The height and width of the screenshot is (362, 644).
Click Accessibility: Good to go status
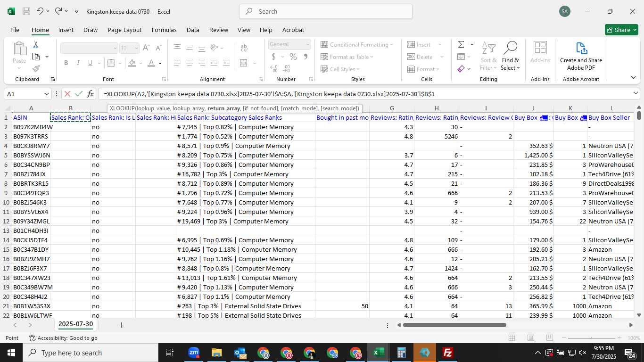(63, 338)
